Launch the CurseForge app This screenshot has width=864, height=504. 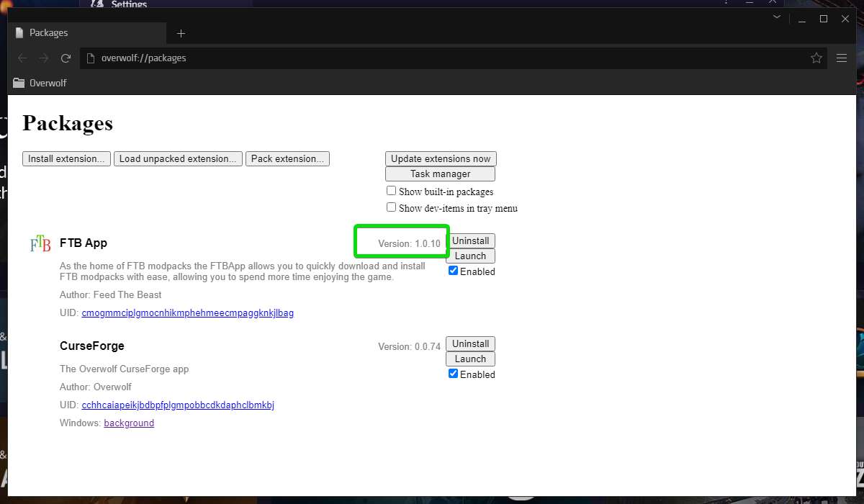coord(470,359)
